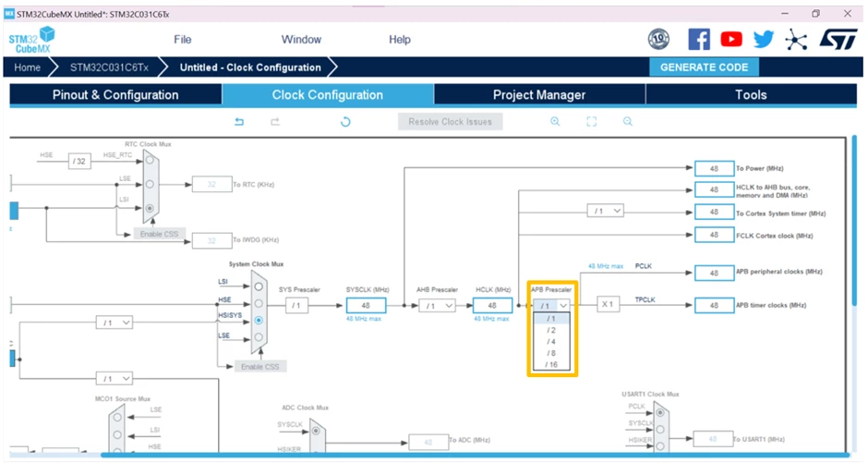Click the X 1 timer multiplier box
868x463 pixels.
(x=608, y=304)
